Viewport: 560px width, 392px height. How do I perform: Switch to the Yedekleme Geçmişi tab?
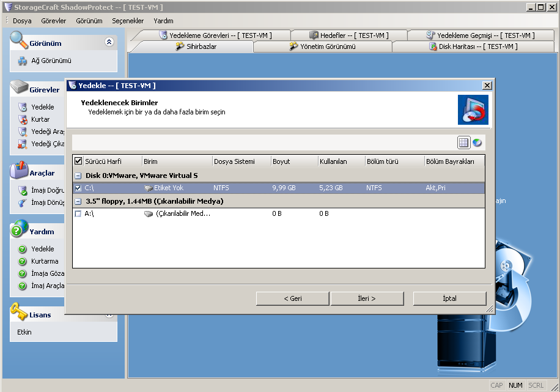click(x=481, y=35)
